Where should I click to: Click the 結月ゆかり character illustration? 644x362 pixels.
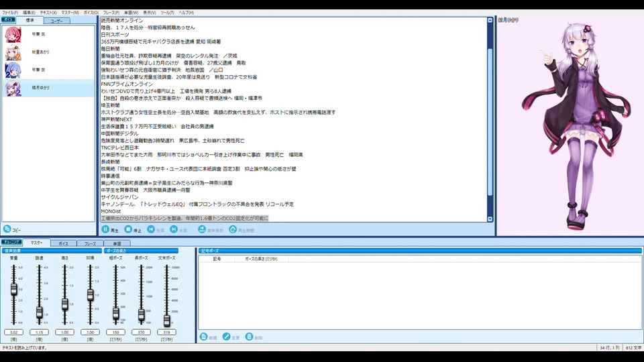click(576, 125)
